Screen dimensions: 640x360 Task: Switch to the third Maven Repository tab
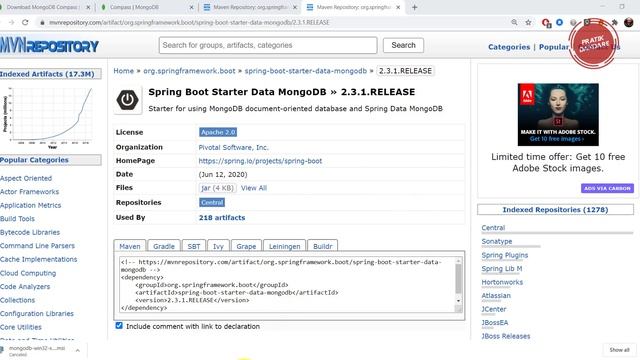250,7
